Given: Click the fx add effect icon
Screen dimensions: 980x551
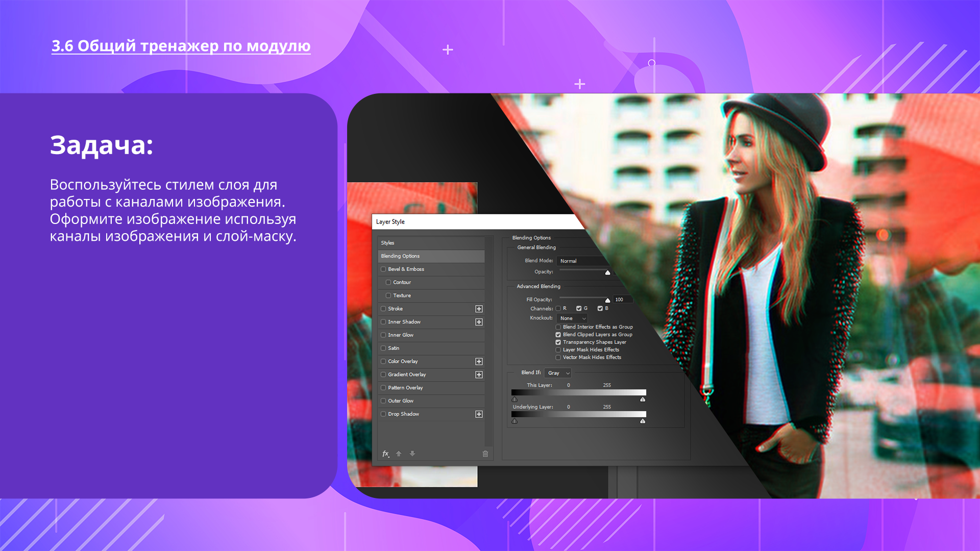Looking at the screenshot, I should pos(386,454).
